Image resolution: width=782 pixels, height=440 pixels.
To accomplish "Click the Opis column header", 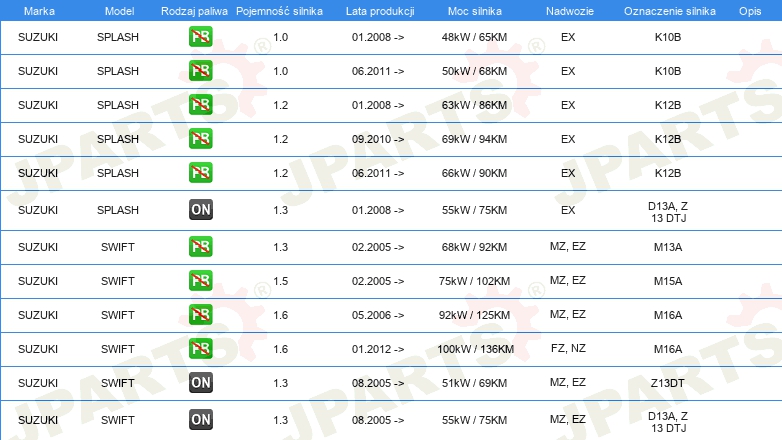I will (x=750, y=11).
